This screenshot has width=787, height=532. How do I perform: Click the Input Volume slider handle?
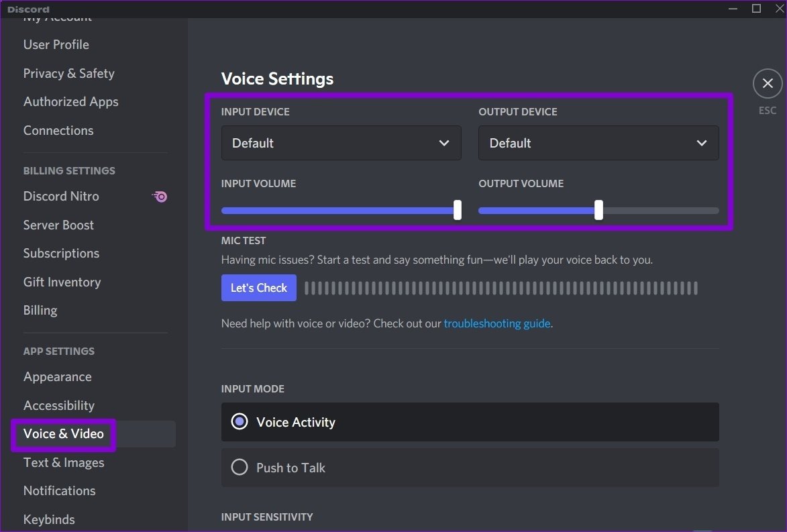point(458,210)
